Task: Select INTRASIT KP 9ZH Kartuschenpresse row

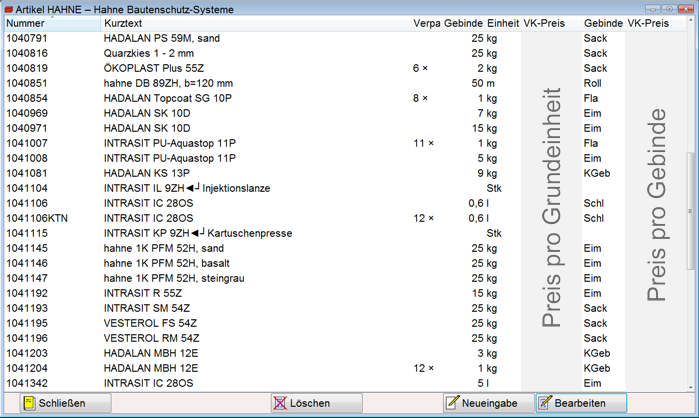Action: (x=345, y=234)
